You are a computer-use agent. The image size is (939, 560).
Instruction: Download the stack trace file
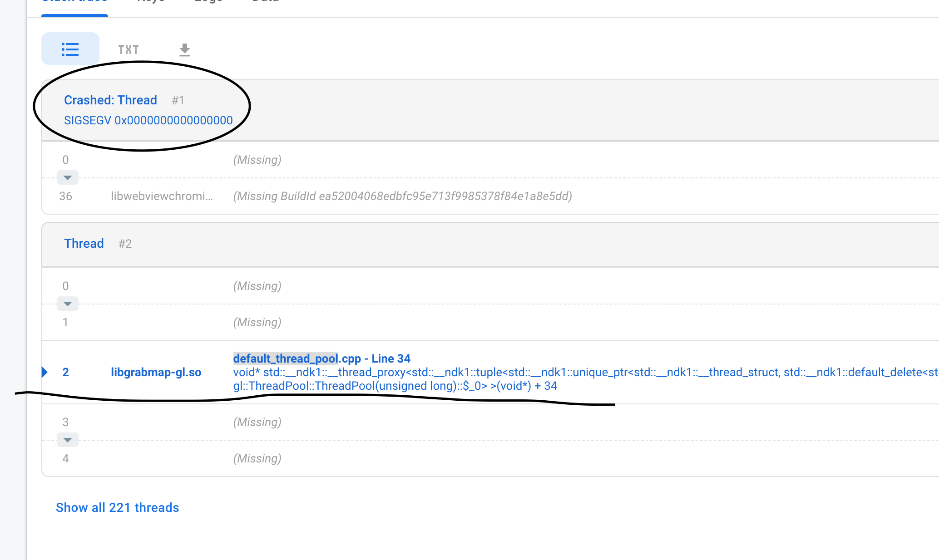pyautogui.click(x=184, y=49)
